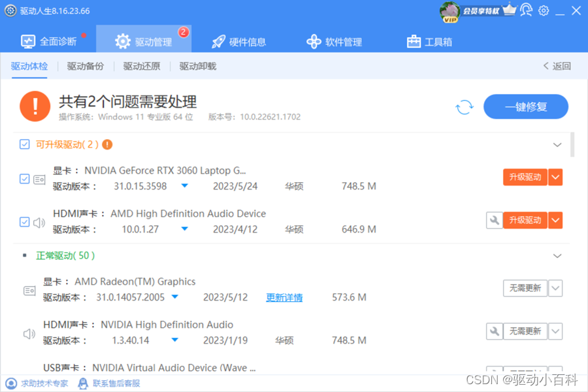Uncheck the NVIDIA RTX 3060 driver checkbox
This screenshot has height=392, width=588.
[x=24, y=179]
